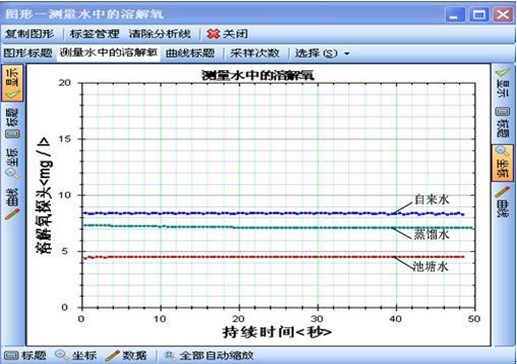Click the 清除分析线 button
Viewport: 517px width, 364px height.
tap(160, 34)
